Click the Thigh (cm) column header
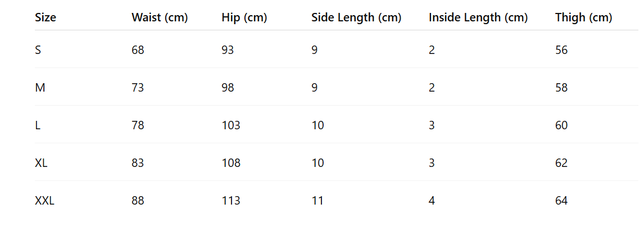644x231 pixels. click(583, 17)
